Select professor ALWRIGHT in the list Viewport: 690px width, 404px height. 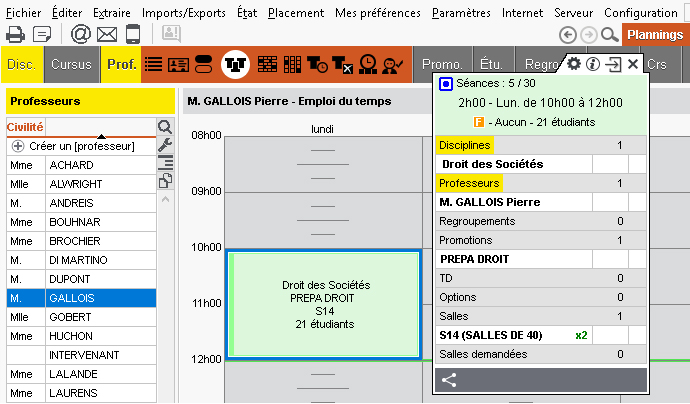(x=81, y=184)
